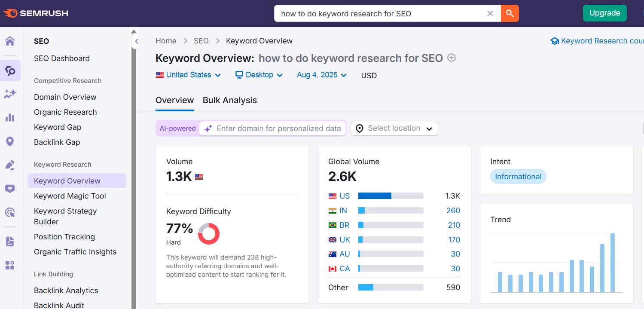Click the Other volume progress bar

[391, 288]
